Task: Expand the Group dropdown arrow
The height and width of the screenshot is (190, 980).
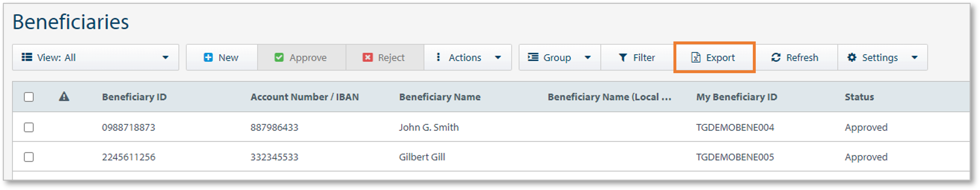Action: coord(588,57)
